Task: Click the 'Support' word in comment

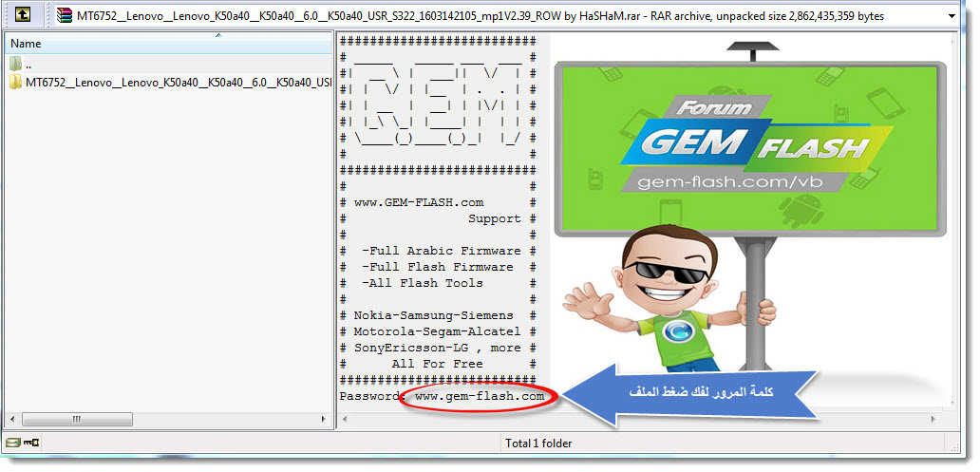Action: 495,218
